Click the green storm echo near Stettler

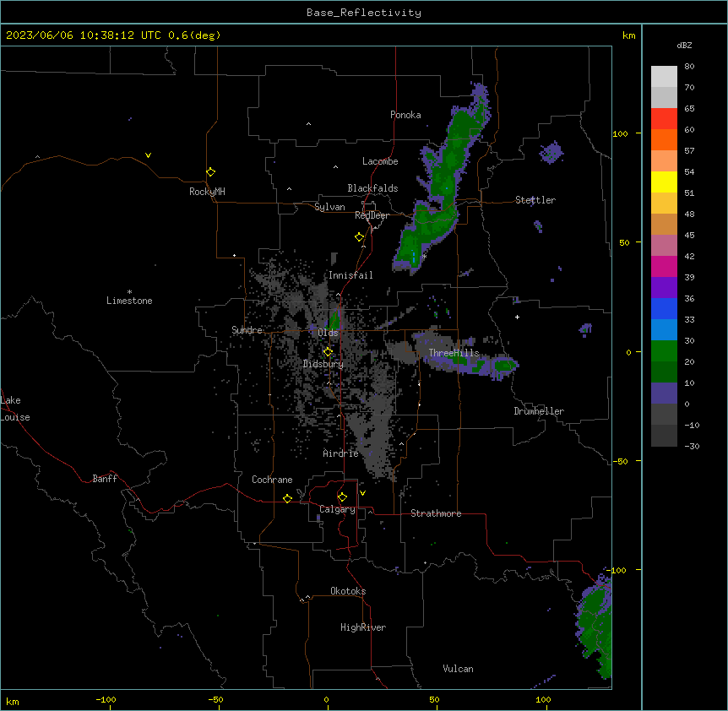point(446,181)
